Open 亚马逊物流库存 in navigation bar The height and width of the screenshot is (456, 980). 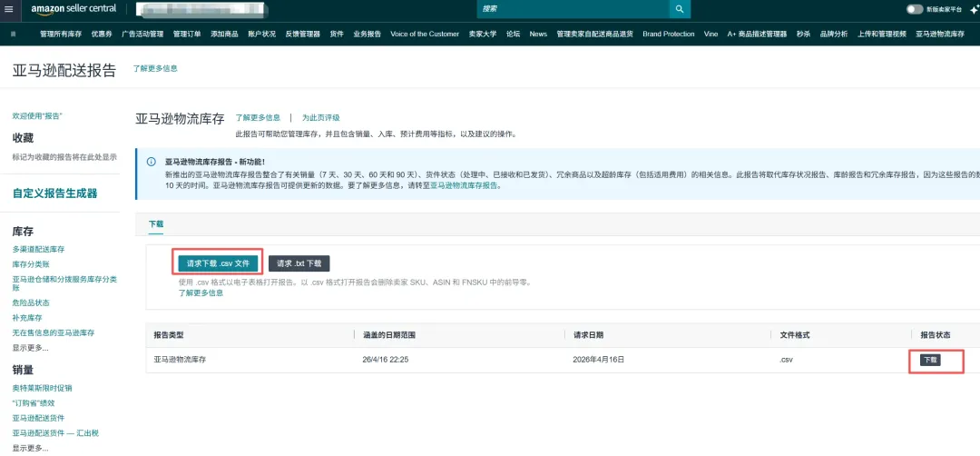click(x=940, y=35)
